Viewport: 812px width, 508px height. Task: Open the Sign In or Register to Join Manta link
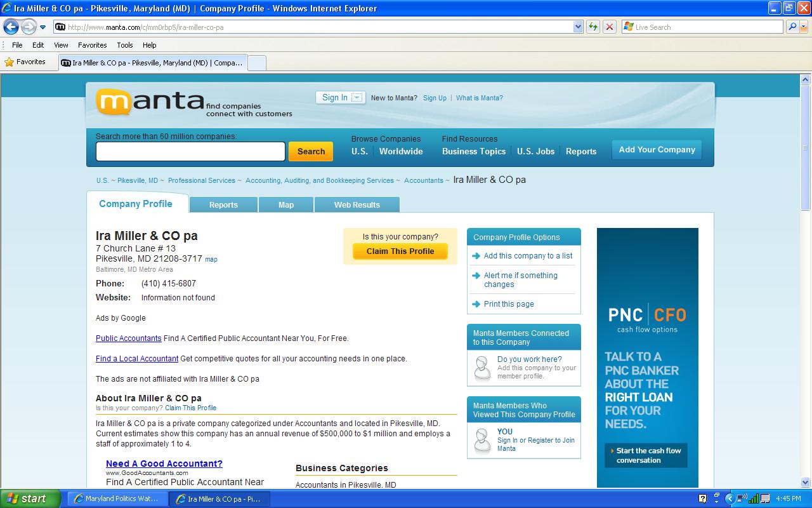tap(536, 444)
